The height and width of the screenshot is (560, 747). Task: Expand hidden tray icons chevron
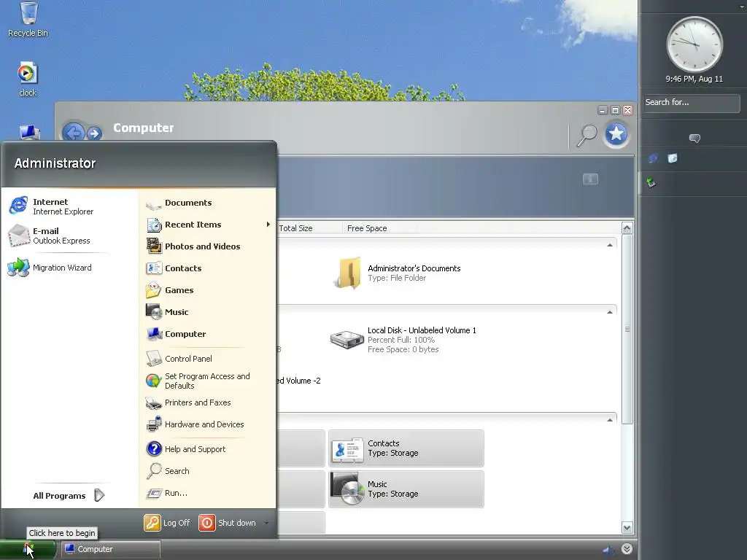pos(627,550)
